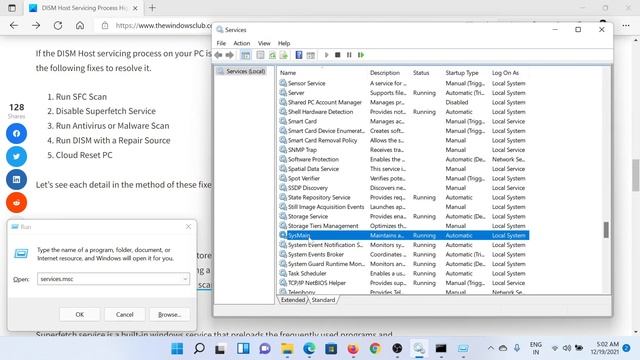Restart the selected service with green icon
The image size is (640, 360).
[361, 55]
